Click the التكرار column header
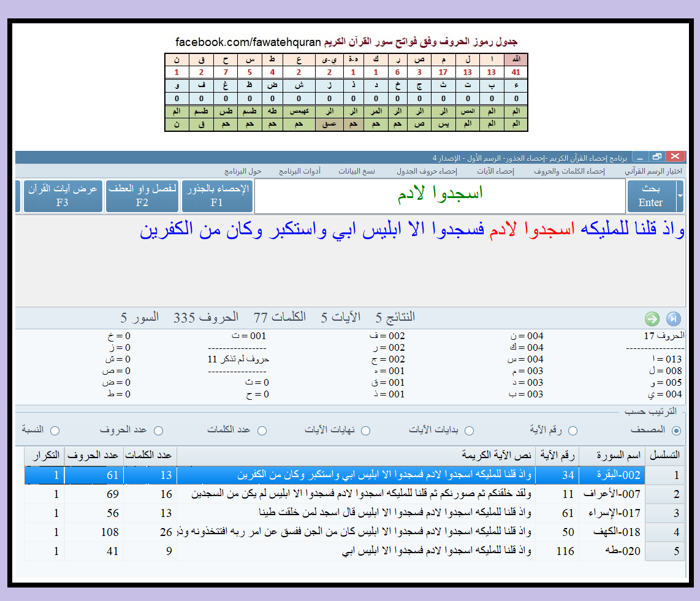The width and height of the screenshot is (700, 601). tap(45, 456)
